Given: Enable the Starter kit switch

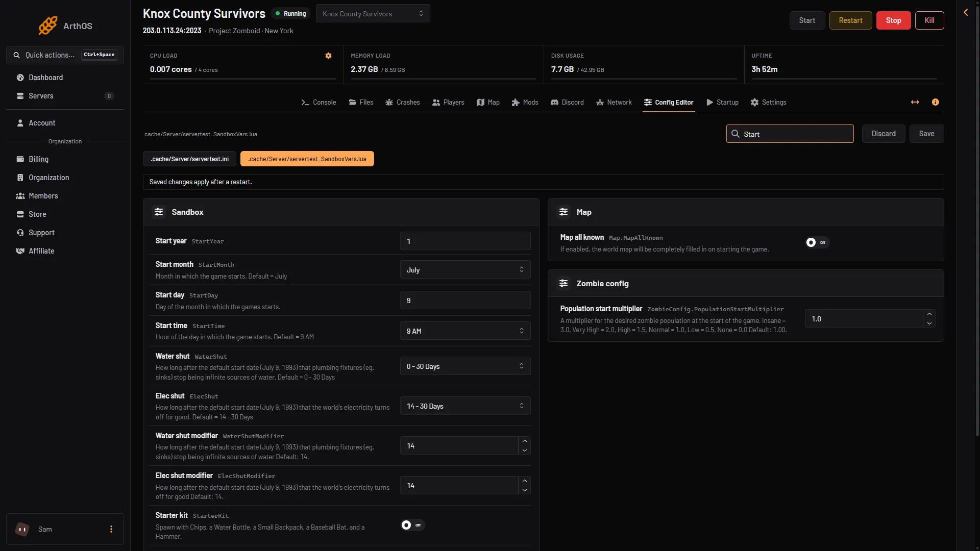Looking at the screenshot, I should 412,525.
